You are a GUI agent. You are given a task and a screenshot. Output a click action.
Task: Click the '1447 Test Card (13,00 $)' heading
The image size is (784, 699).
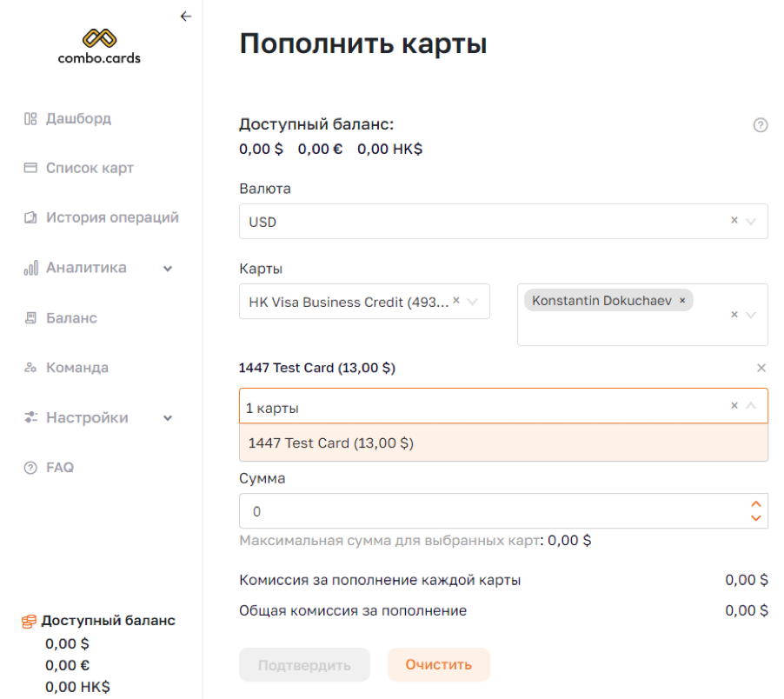[x=317, y=368]
